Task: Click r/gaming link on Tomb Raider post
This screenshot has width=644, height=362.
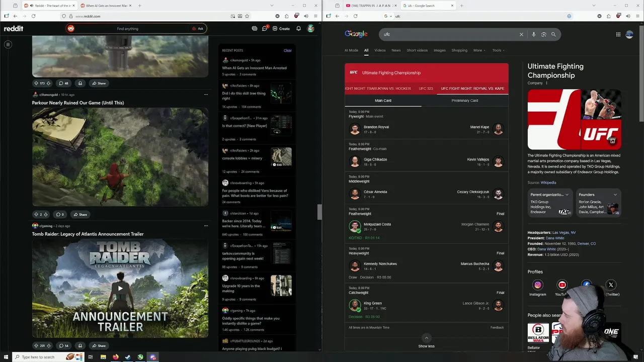Action: (x=46, y=226)
